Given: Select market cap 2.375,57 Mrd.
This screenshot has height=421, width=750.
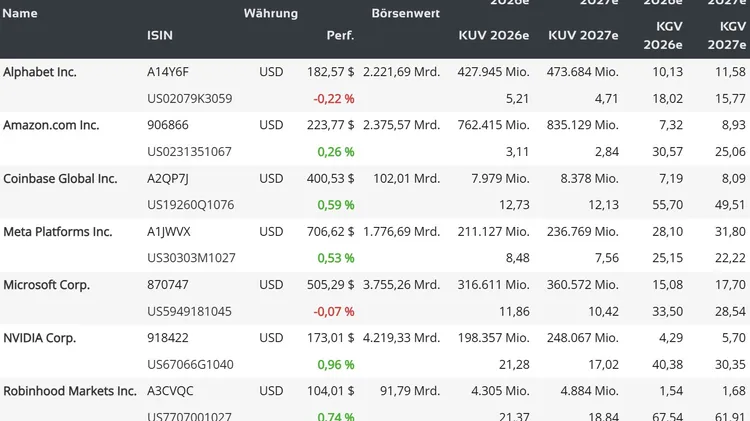Looking at the screenshot, I should pyautogui.click(x=401, y=125).
